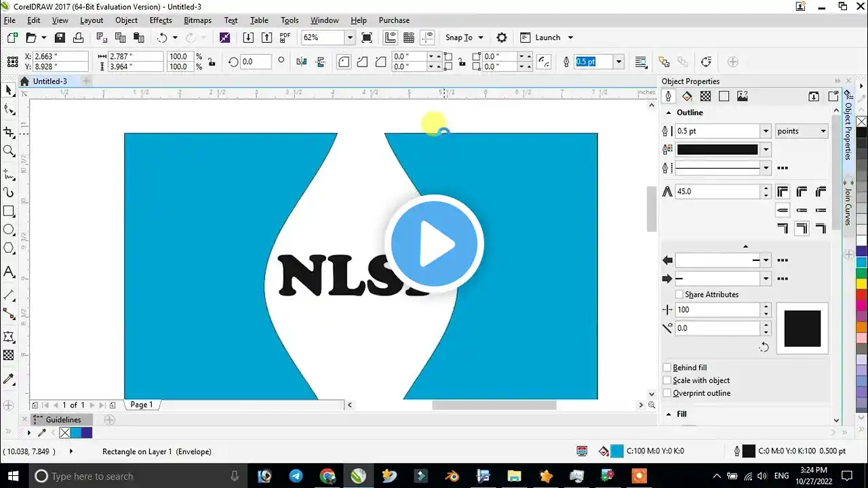Choose the Zoom tool magnifier

click(x=9, y=150)
